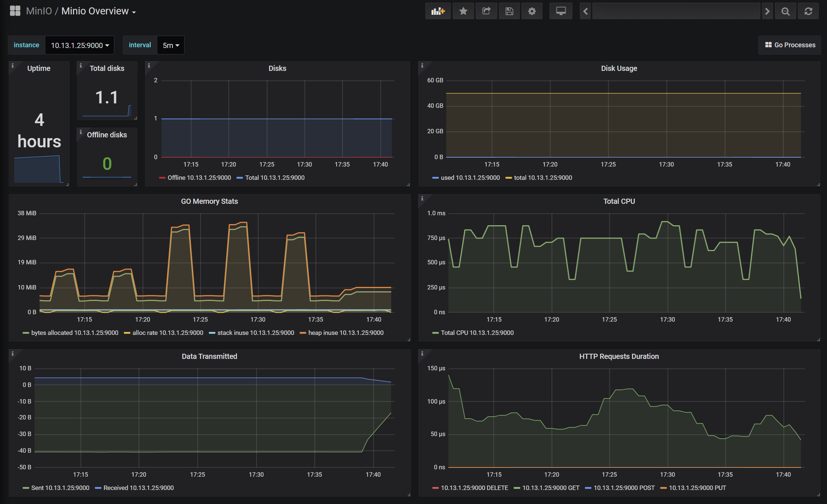The height and width of the screenshot is (504, 827).
Task: Open instance dropdown 10.13.1.25:9000
Action: tap(79, 45)
